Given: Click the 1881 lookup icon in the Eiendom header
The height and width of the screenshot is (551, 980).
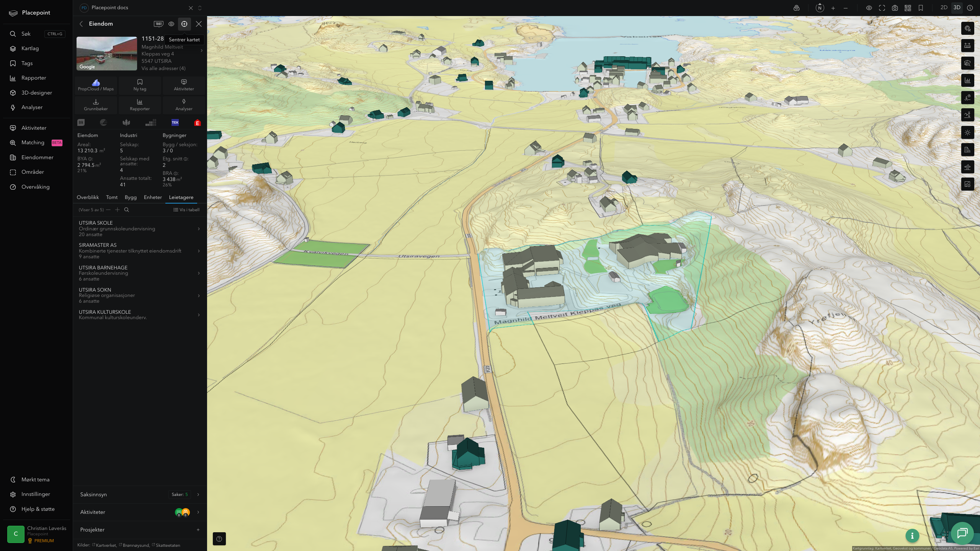Looking at the screenshot, I should [158, 24].
